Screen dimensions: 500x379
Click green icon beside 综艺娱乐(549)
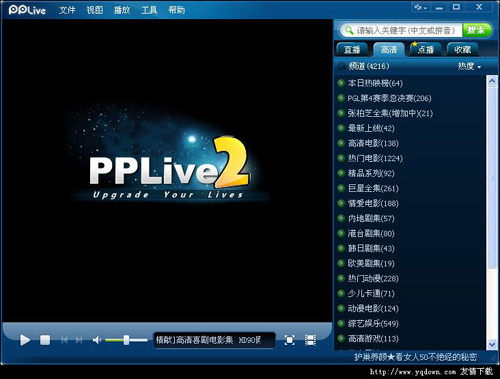[x=341, y=323]
